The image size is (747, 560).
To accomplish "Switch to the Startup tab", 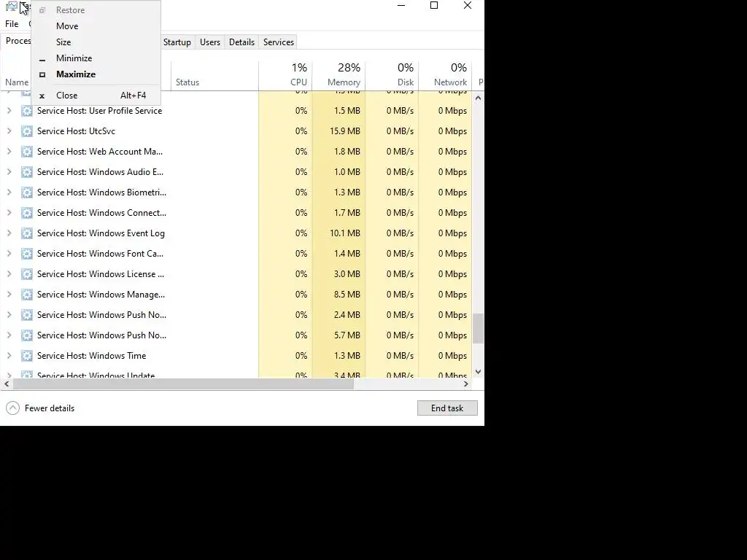I will [177, 42].
